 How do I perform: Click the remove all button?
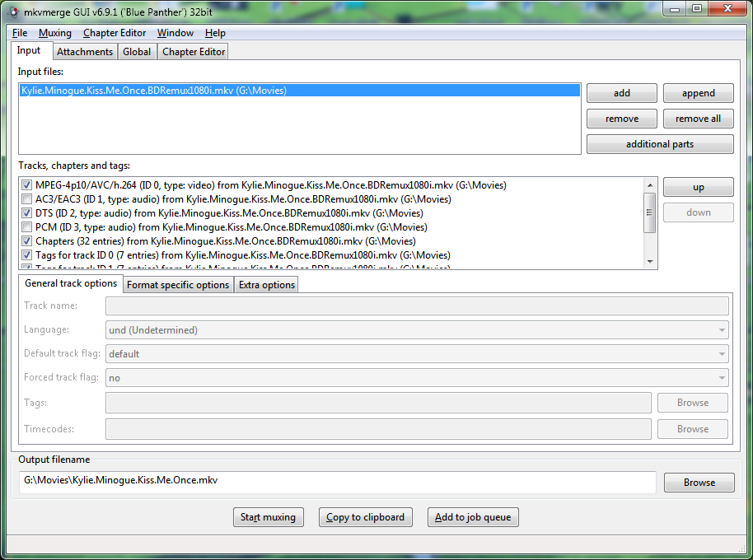tap(699, 119)
